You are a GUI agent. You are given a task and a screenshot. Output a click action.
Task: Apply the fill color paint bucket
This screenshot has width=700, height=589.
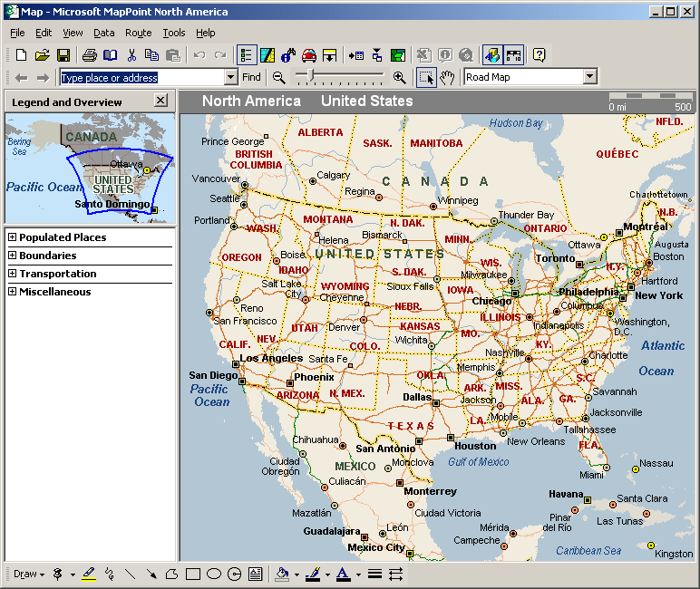(282, 574)
